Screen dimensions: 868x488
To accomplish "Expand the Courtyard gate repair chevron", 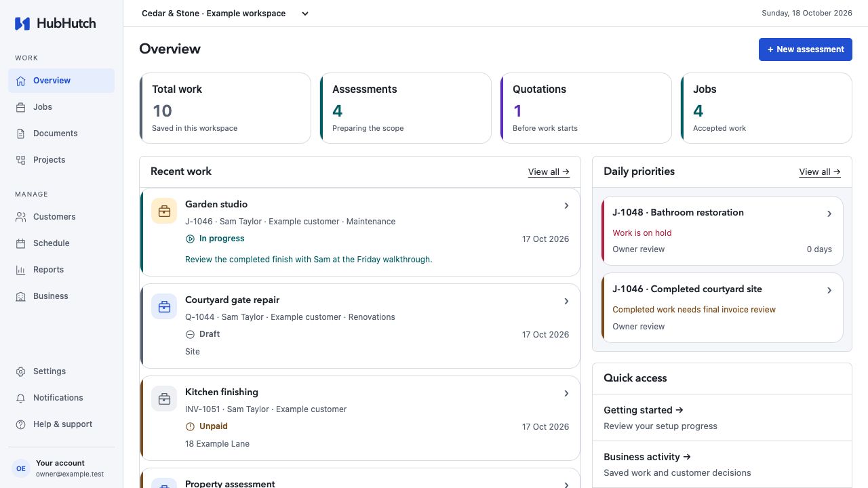I will click(x=566, y=301).
